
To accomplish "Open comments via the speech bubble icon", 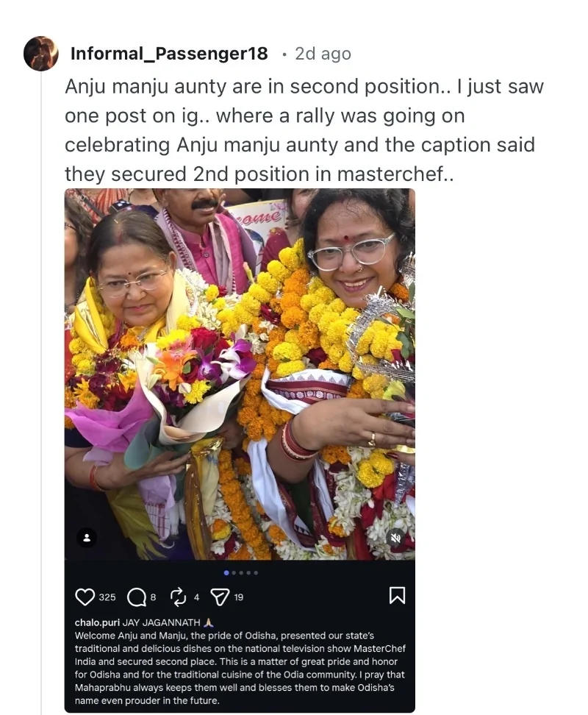I will 137,597.
